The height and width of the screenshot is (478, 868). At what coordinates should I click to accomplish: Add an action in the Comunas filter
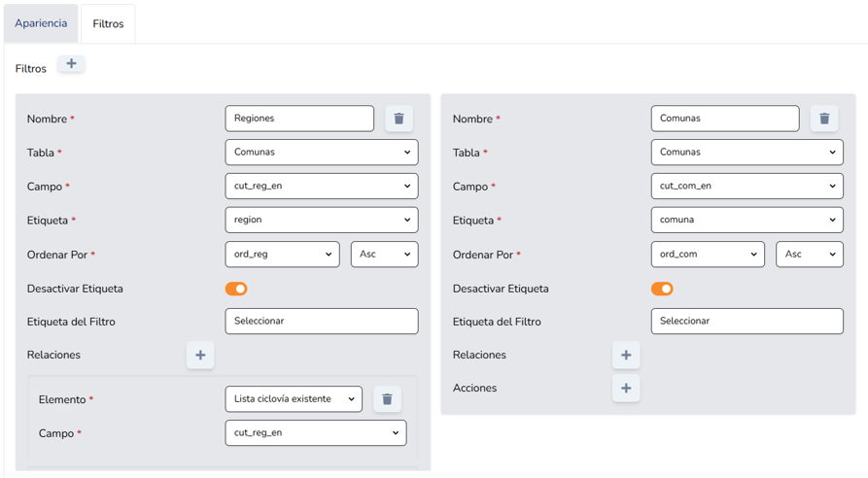626,389
